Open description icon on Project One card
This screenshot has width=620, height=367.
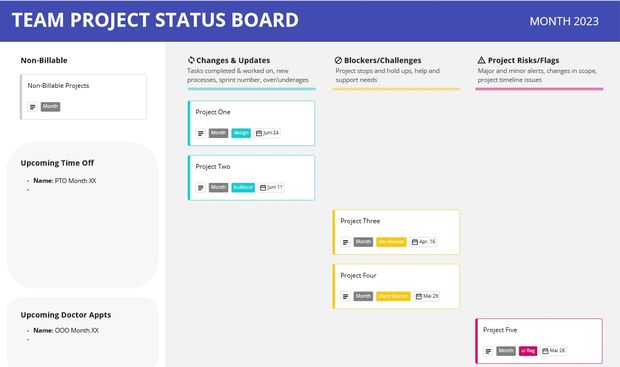pyautogui.click(x=200, y=133)
